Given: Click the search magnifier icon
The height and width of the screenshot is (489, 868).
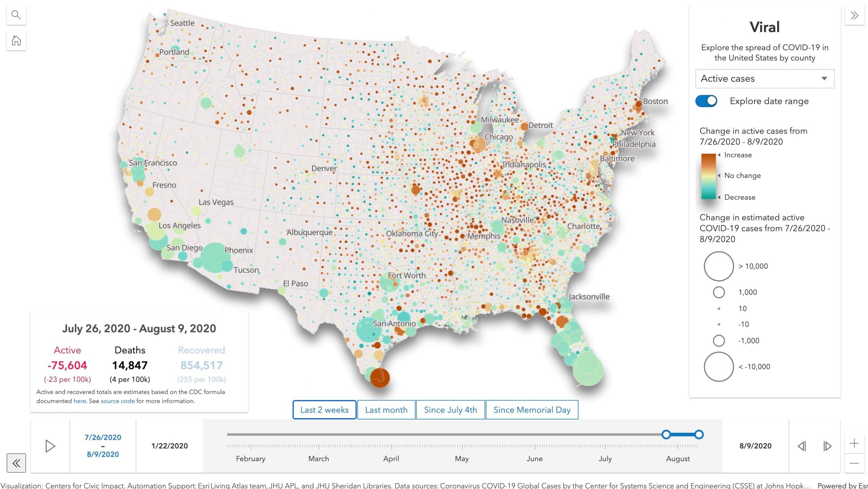Looking at the screenshot, I should click(16, 15).
